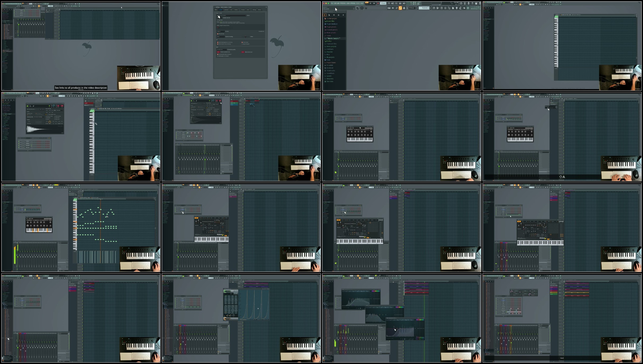643x364 pixels.
Task: Select browser starred tab icon in enlarged frame
Action: click(x=343, y=15)
